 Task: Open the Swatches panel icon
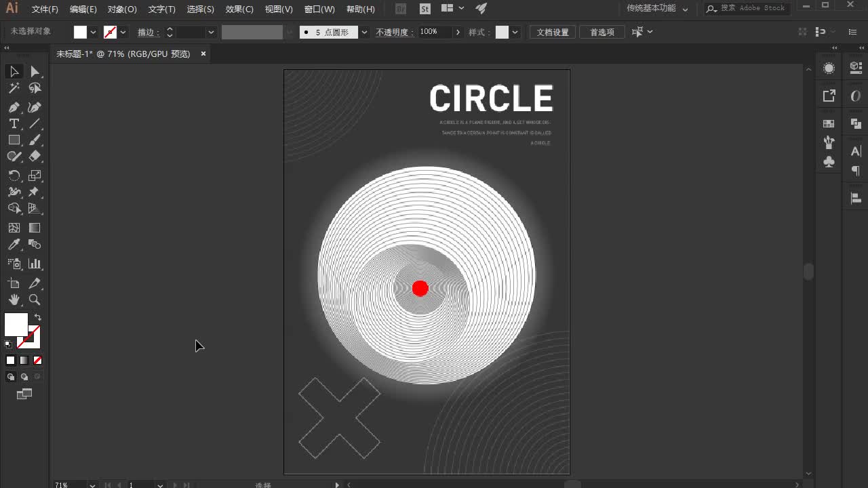tap(829, 124)
